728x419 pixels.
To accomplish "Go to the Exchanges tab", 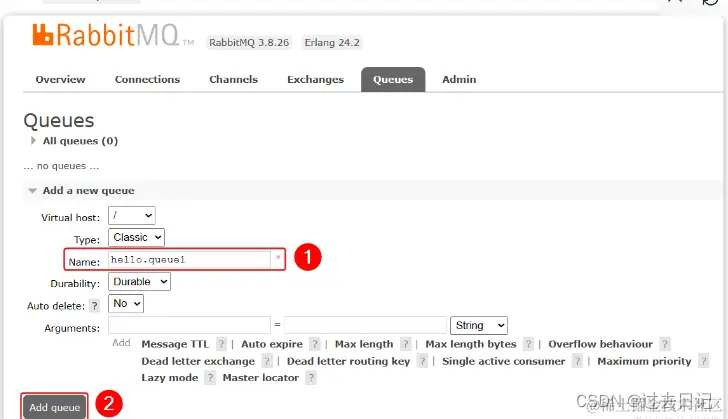I will pyautogui.click(x=315, y=79).
